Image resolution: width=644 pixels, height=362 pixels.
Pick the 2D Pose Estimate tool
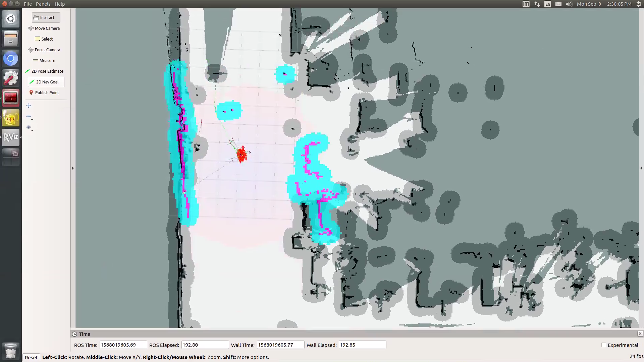click(45, 71)
